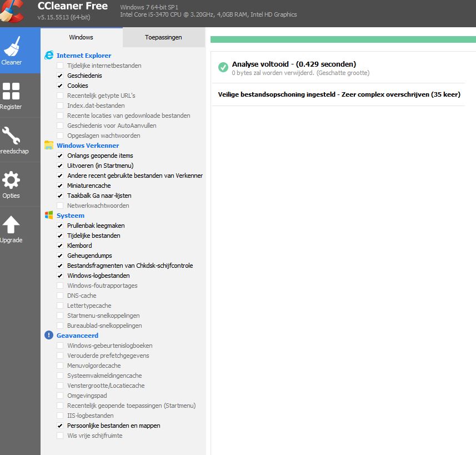Enable Bureaublad-snelkoppelingen checkbox
Viewport: 476px width, 455px height.
[60, 326]
